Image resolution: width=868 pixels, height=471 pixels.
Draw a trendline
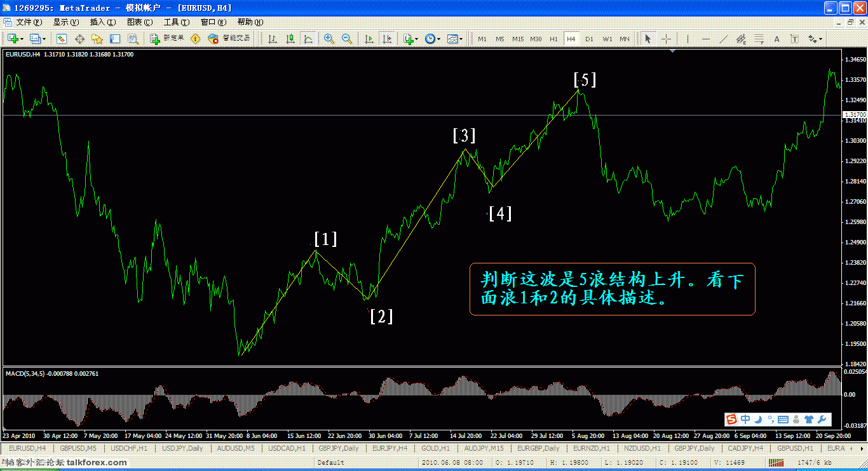click(x=723, y=39)
